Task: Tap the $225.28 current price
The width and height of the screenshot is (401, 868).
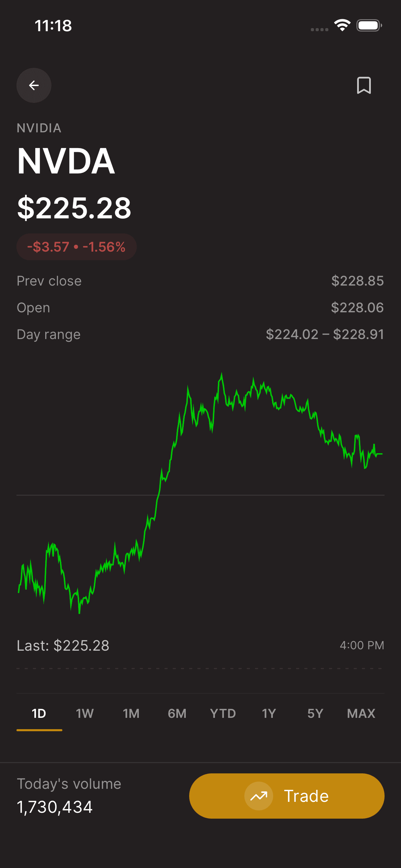Action: click(x=74, y=208)
